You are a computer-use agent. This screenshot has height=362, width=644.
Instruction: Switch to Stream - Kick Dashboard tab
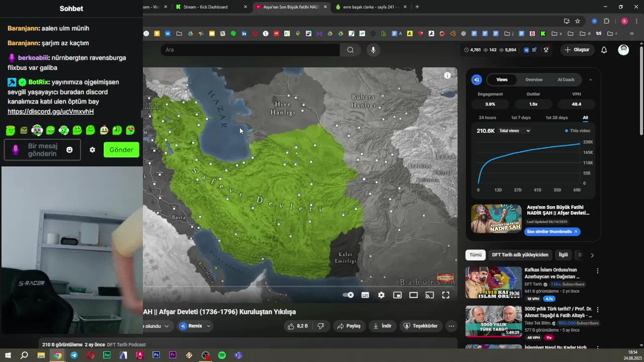[x=211, y=7]
